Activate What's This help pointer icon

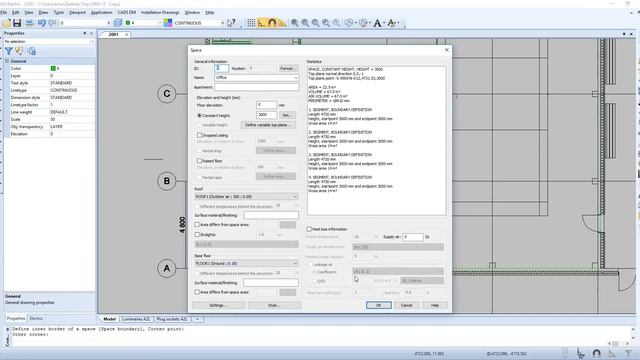pos(231,23)
